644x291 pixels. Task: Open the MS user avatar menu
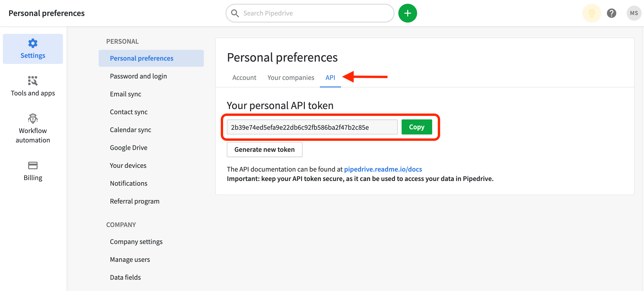click(633, 13)
